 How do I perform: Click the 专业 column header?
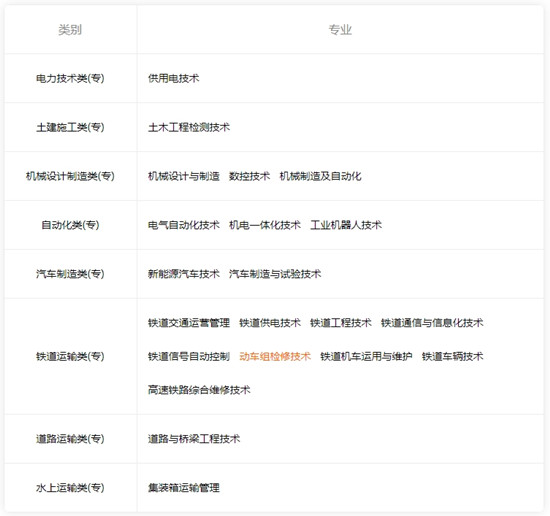tap(340, 30)
